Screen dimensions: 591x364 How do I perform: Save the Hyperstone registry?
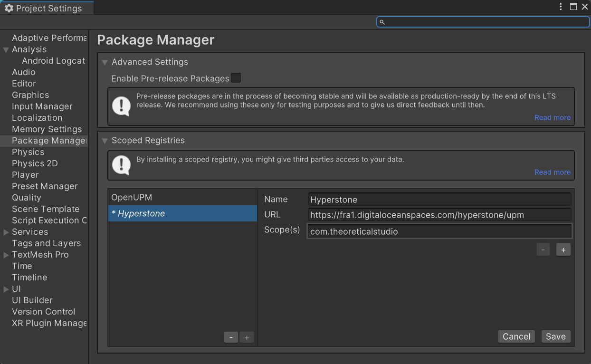pos(556,336)
